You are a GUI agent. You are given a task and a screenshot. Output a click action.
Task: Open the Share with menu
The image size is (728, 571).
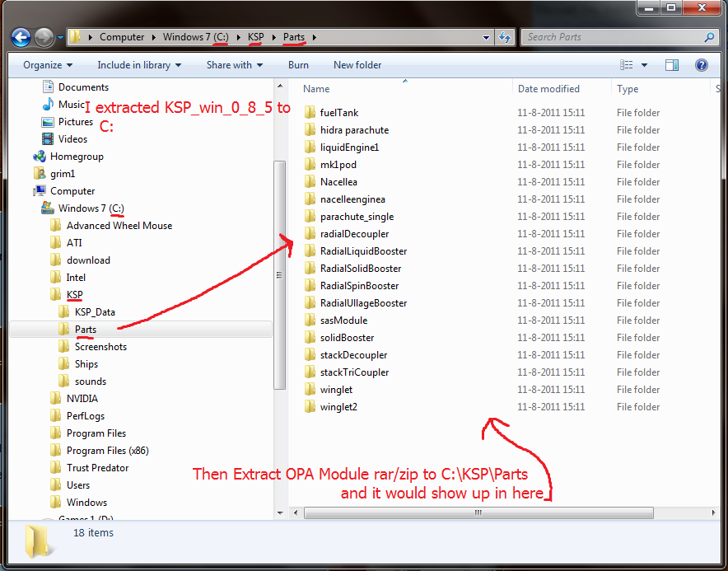235,65
